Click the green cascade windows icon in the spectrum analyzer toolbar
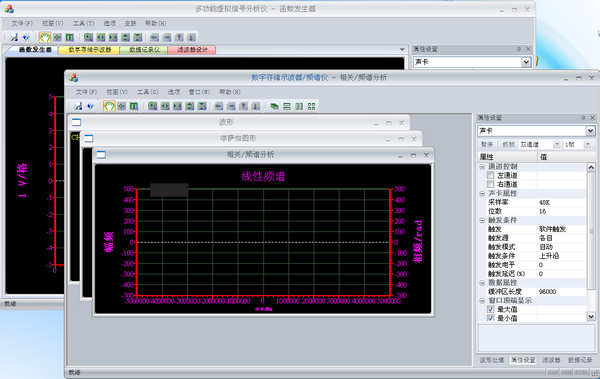The width and height of the screenshot is (600, 379). click(274, 106)
